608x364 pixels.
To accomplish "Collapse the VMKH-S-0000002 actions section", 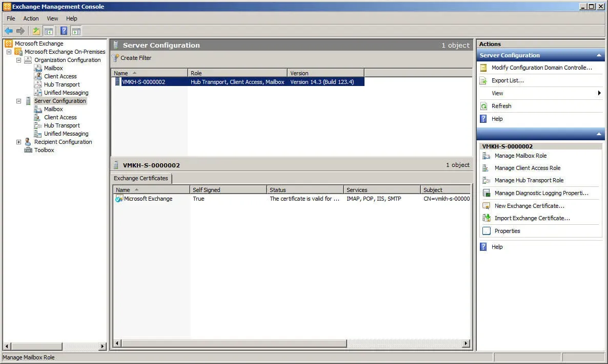I will [x=599, y=134].
